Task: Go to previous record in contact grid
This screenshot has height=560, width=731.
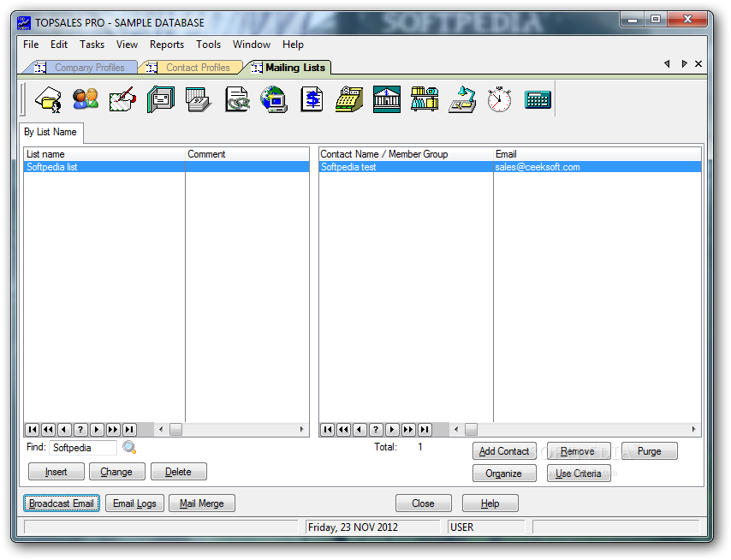Action: point(360,430)
